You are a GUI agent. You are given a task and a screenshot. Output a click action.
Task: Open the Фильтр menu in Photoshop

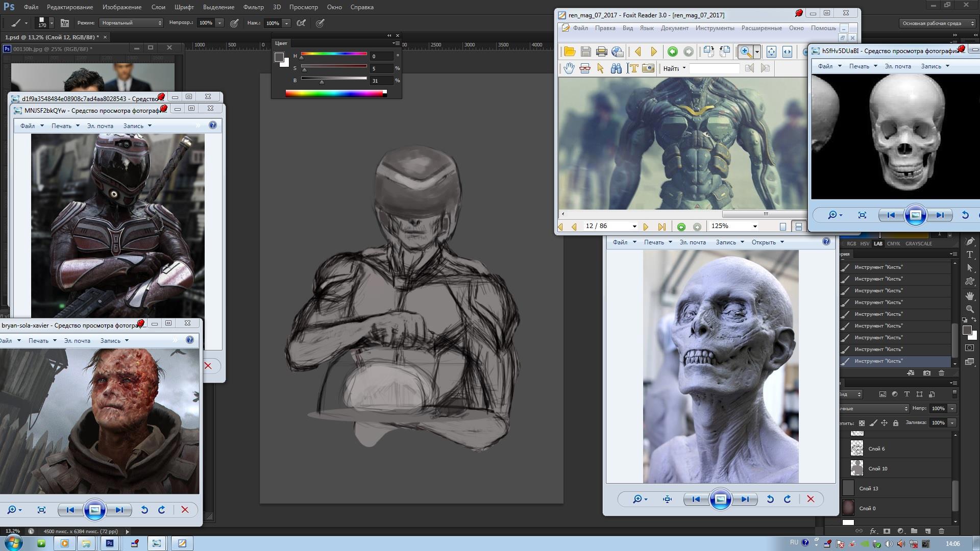(253, 7)
